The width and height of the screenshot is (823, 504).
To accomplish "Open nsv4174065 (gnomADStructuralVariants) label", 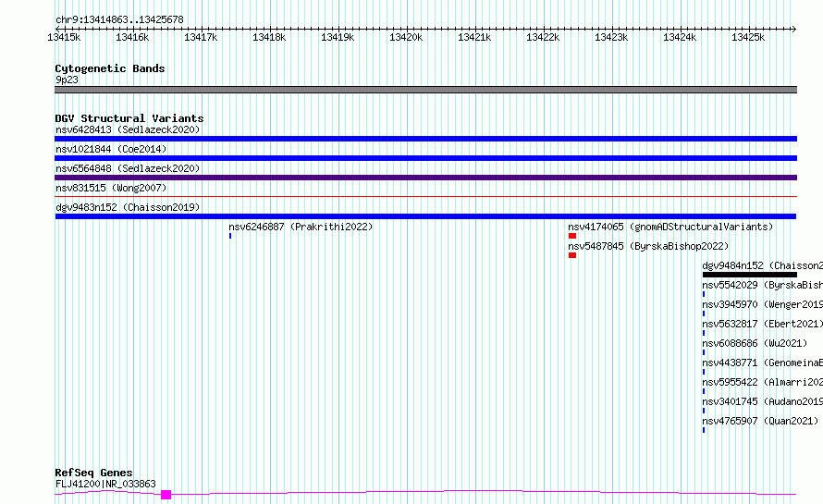I will (x=670, y=227).
